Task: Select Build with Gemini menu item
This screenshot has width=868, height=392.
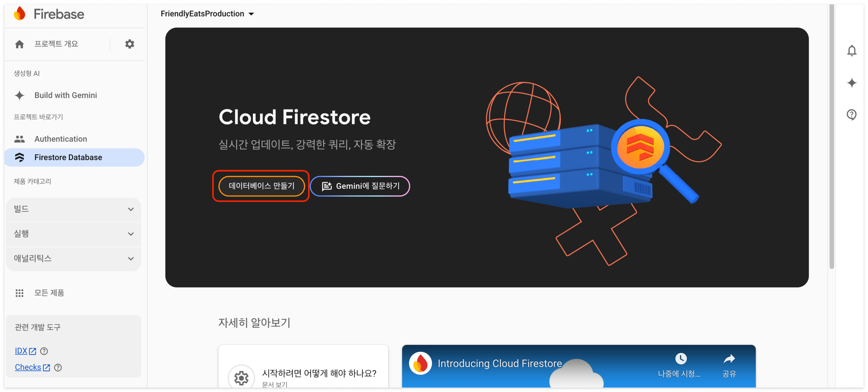Action: click(x=65, y=95)
